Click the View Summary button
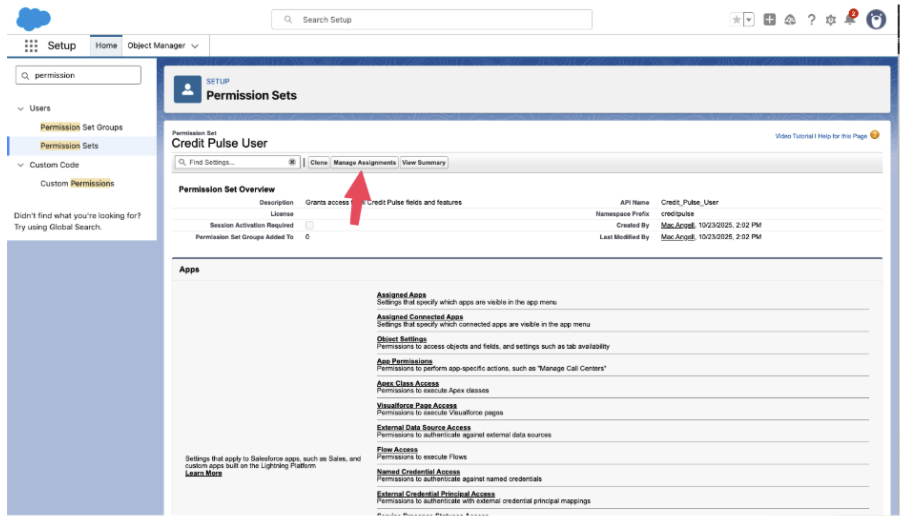 click(x=424, y=162)
